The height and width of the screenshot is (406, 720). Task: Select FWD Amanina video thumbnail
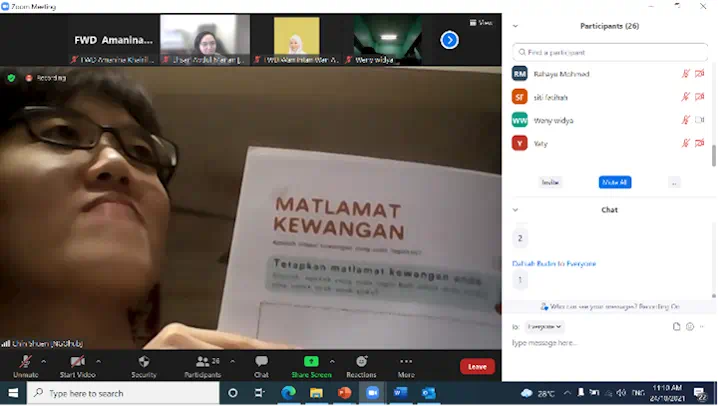113,40
